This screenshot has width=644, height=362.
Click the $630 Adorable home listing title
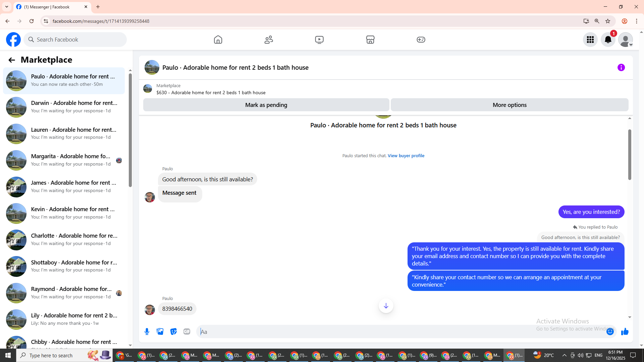point(211,93)
